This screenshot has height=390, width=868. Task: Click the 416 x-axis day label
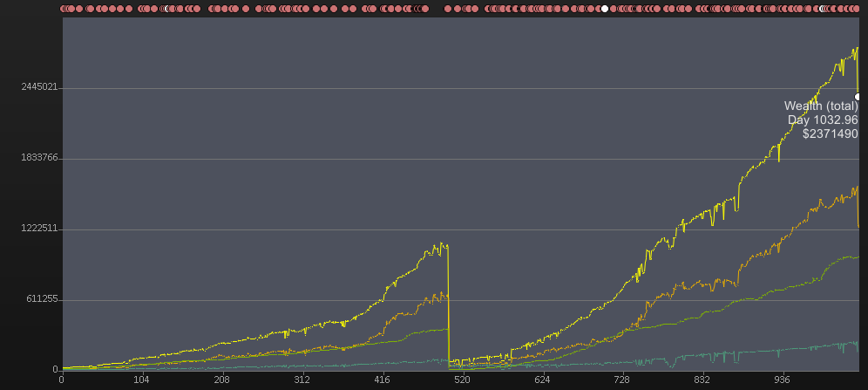[382, 380]
